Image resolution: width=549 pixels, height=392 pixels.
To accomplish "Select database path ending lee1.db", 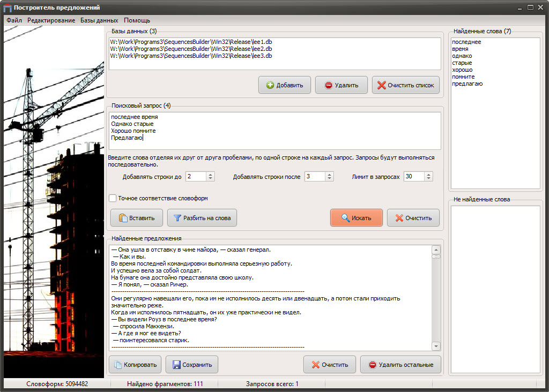I will pyautogui.click(x=191, y=42).
